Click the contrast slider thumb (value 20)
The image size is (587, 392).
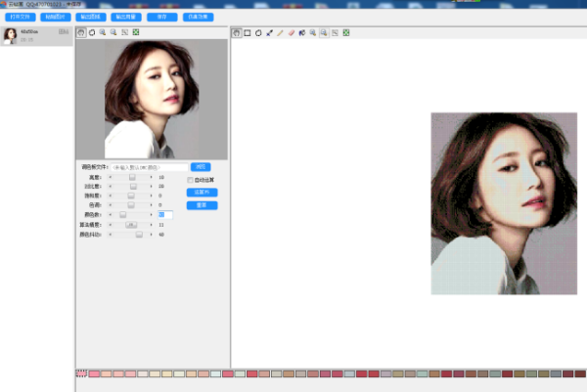click(x=133, y=187)
